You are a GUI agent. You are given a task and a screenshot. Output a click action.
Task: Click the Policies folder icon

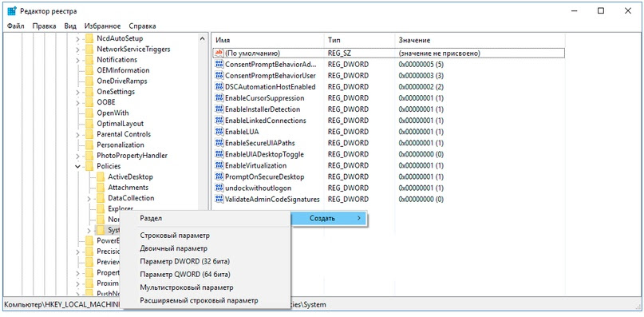(x=89, y=167)
